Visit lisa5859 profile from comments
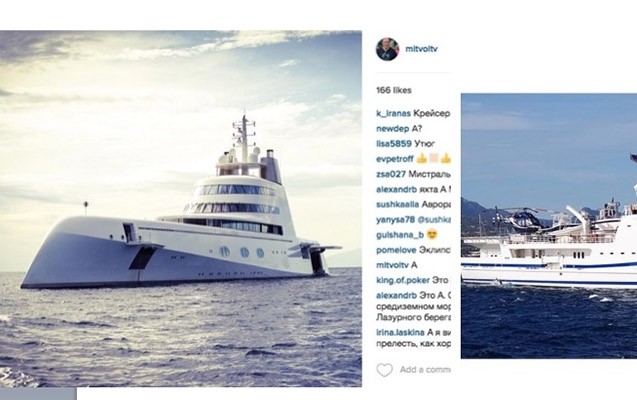This screenshot has height=400, width=637. pos(393,143)
